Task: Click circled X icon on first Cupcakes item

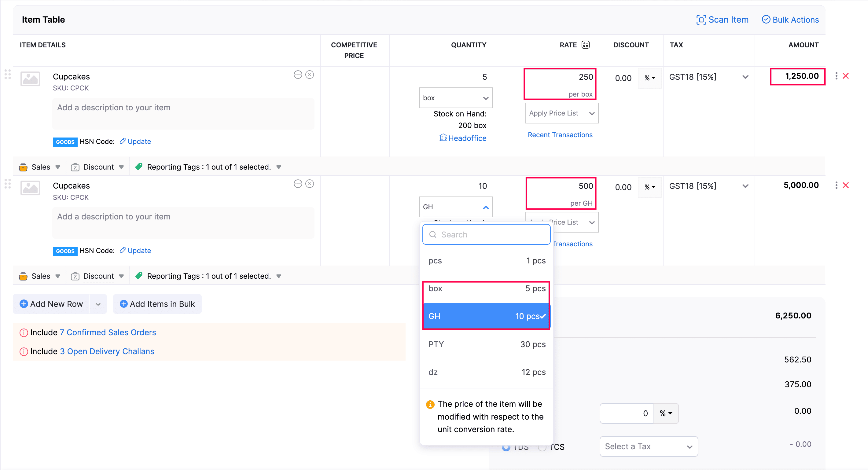Action: (x=309, y=75)
